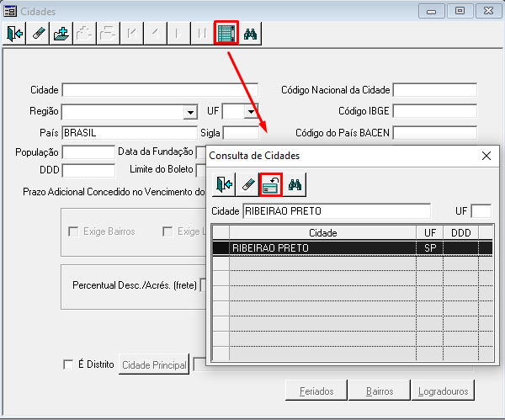Image resolution: width=505 pixels, height=420 pixels.
Task: Click the Código do País BACEN field
Action: pyautogui.click(x=435, y=133)
